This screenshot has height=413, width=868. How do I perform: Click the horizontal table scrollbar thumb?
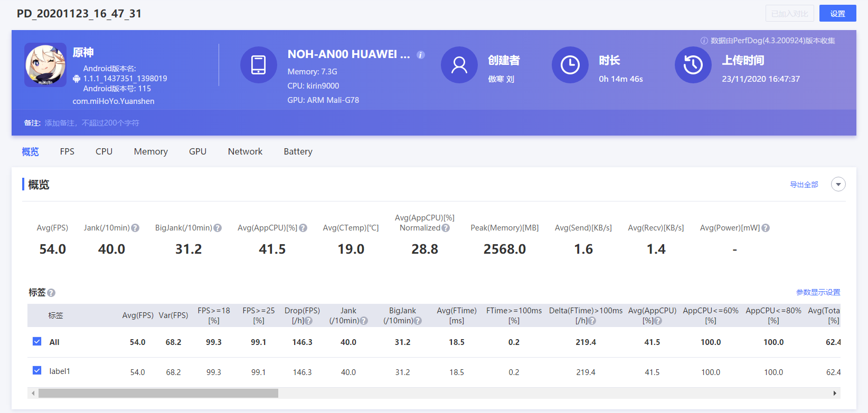(x=158, y=393)
